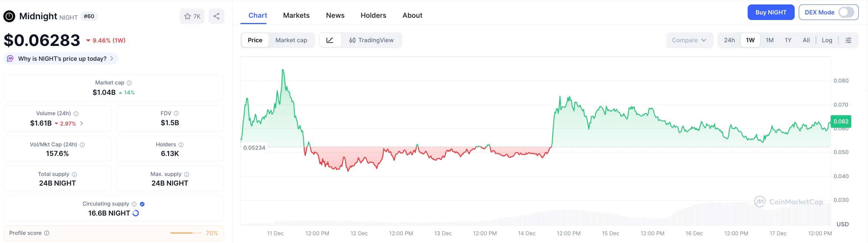Screen dimensions: 868x243
Task: Show the FDV info icon
Action: 176,113
